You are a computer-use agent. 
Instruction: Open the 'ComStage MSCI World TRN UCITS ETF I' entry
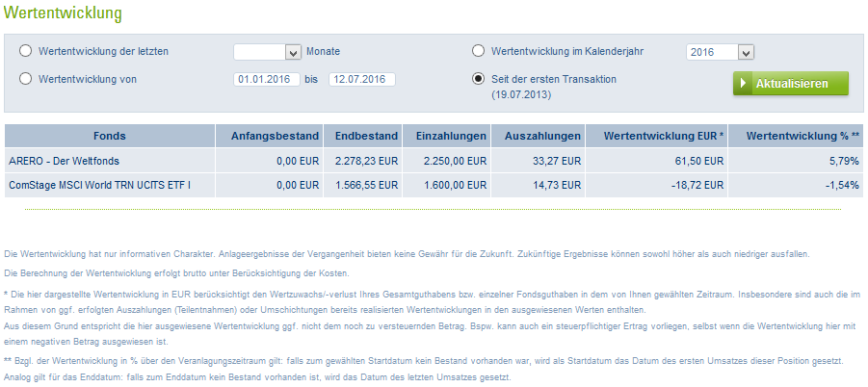pyautogui.click(x=99, y=184)
